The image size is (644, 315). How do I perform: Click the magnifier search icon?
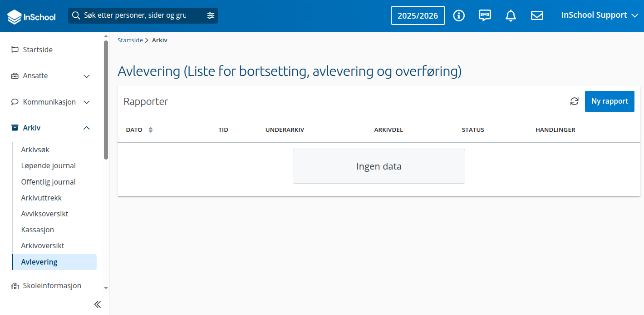click(x=76, y=15)
